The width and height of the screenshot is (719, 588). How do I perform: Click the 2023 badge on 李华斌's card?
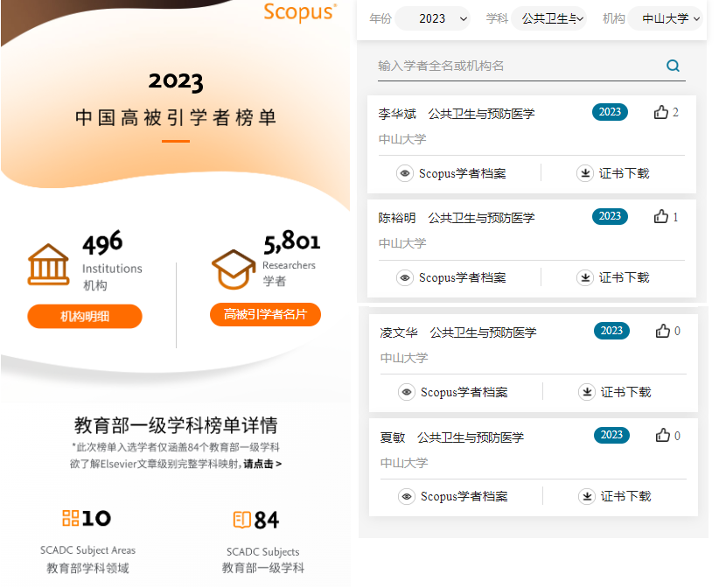[x=610, y=112]
